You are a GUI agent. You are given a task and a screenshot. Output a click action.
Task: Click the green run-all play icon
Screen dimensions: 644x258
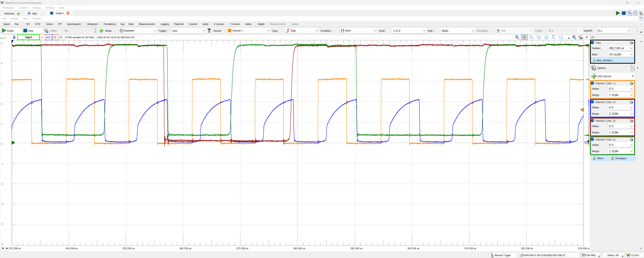click(618, 13)
